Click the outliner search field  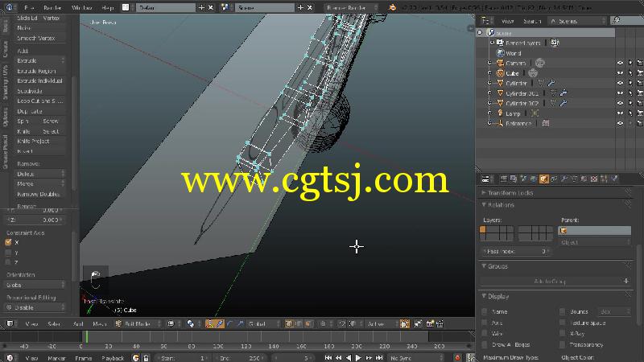coord(627,21)
